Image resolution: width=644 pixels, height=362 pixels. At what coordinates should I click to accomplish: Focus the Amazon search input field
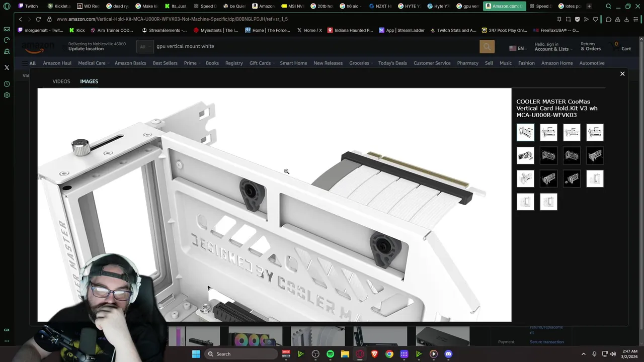click(316, 47)
